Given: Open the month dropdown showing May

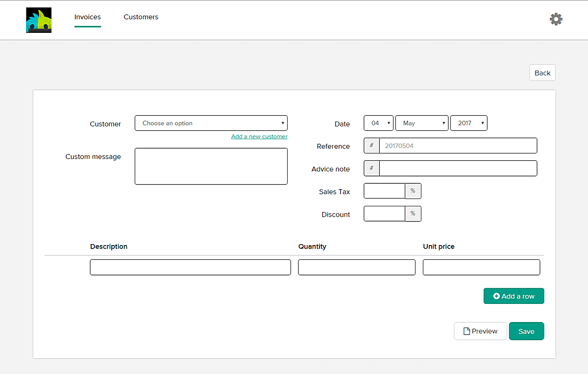Looking at the screenshot, I should [x=421, y=123].
